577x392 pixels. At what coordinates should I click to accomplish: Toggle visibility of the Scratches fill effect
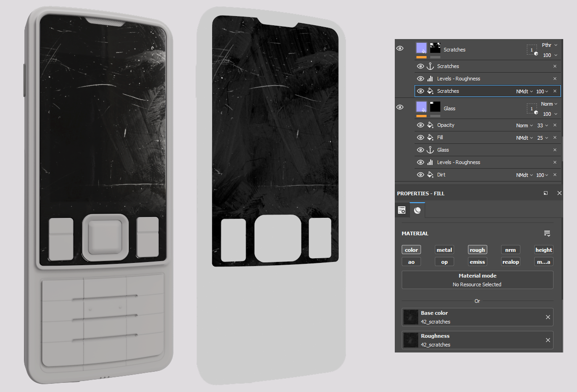(420, 91)
